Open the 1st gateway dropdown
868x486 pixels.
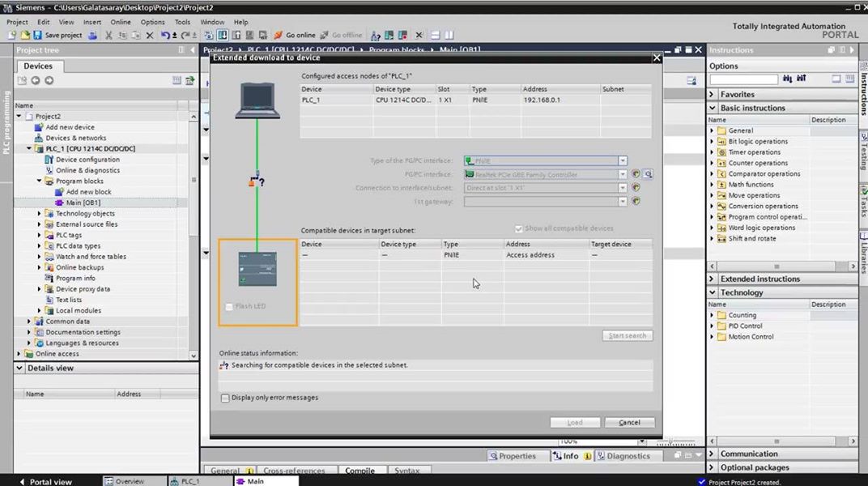(622, 202)
